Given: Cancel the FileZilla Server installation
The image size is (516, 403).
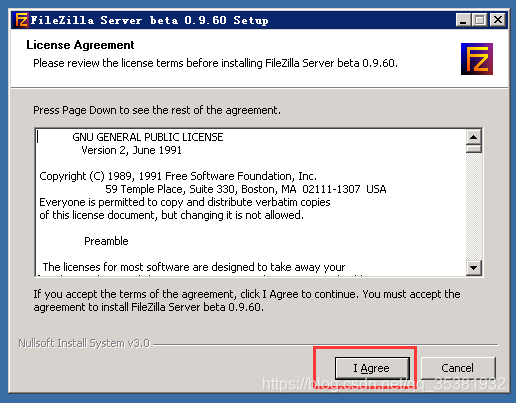Looking at the screenshot, I should (x=458, y=368).
